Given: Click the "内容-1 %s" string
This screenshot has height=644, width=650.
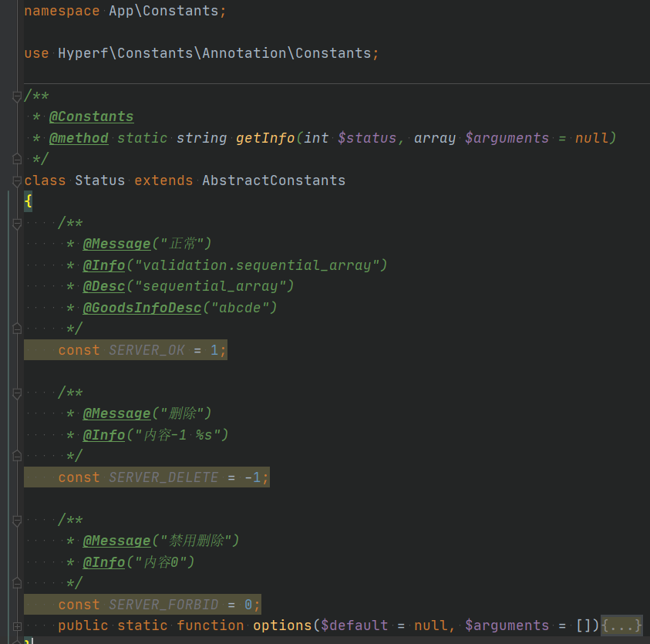Looking at the screenshot, I should (x=177, y=435).
